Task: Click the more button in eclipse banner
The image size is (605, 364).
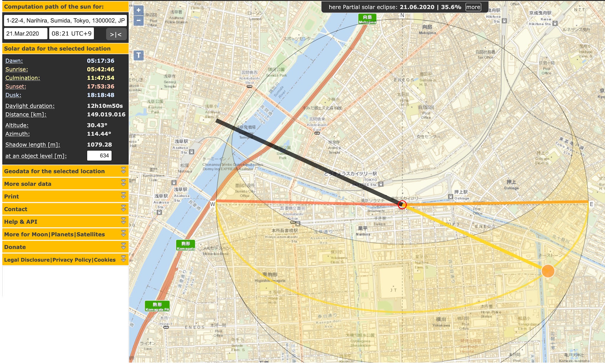Action: click(473, 7)
